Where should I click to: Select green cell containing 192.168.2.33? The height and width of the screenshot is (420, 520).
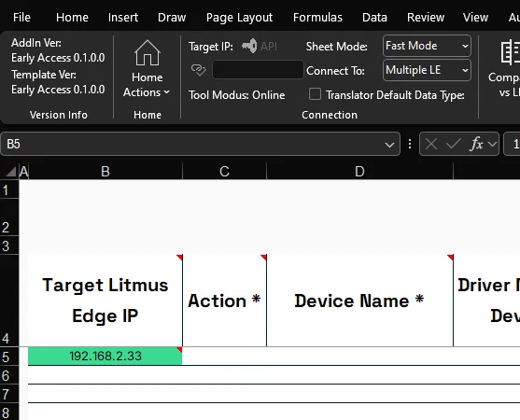coord(105,356)
